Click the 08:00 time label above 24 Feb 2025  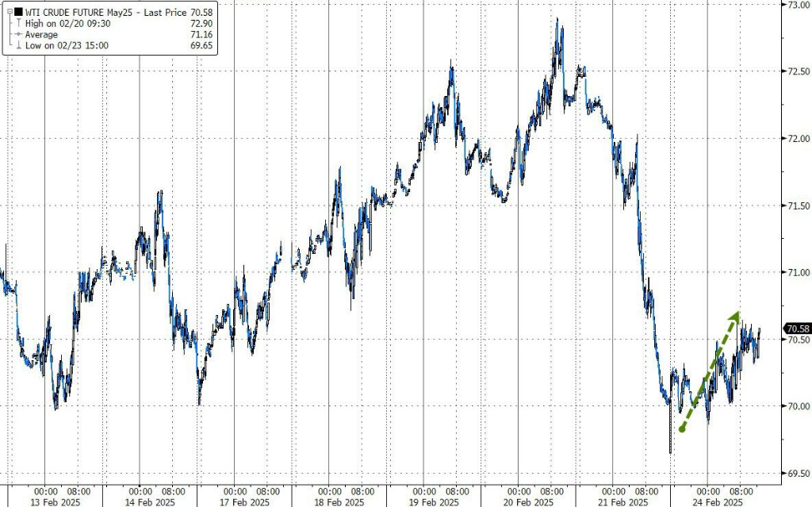741,491
